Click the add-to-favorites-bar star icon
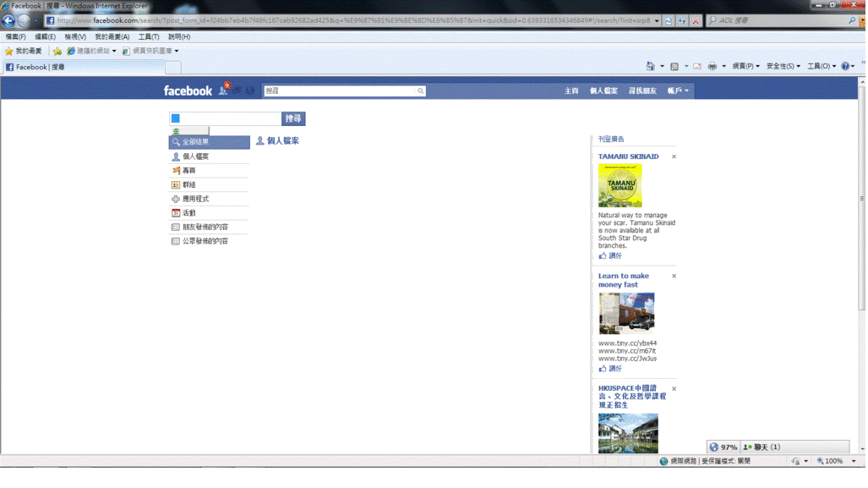This screenshot has height=488, width=868. click(57, 51)
